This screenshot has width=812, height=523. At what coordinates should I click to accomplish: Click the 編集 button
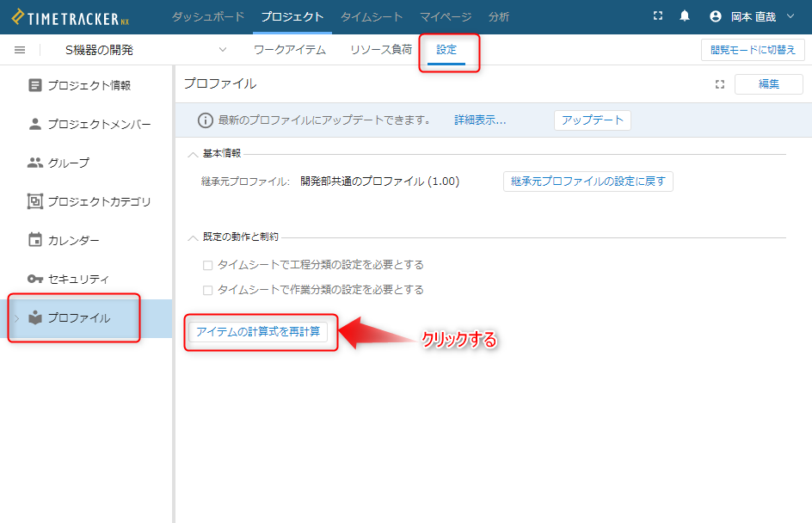click(768, 84)
